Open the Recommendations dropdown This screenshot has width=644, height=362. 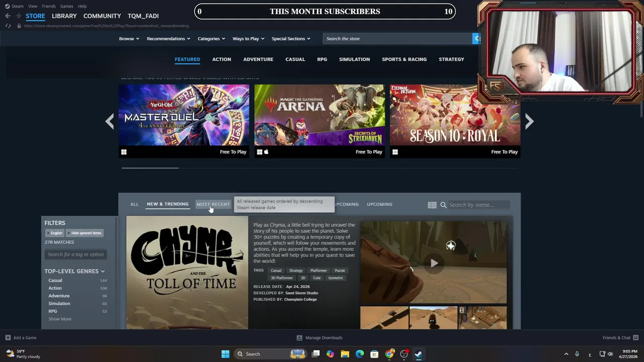169,39
